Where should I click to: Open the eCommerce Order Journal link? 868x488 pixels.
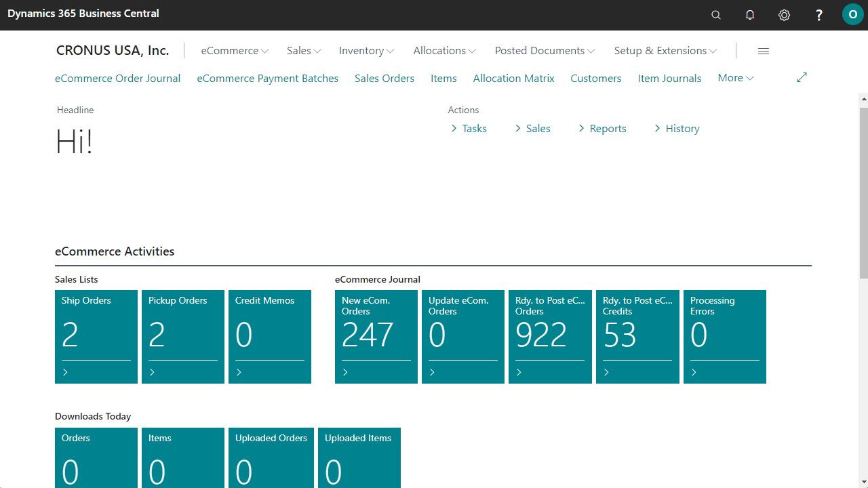[117, 79]
